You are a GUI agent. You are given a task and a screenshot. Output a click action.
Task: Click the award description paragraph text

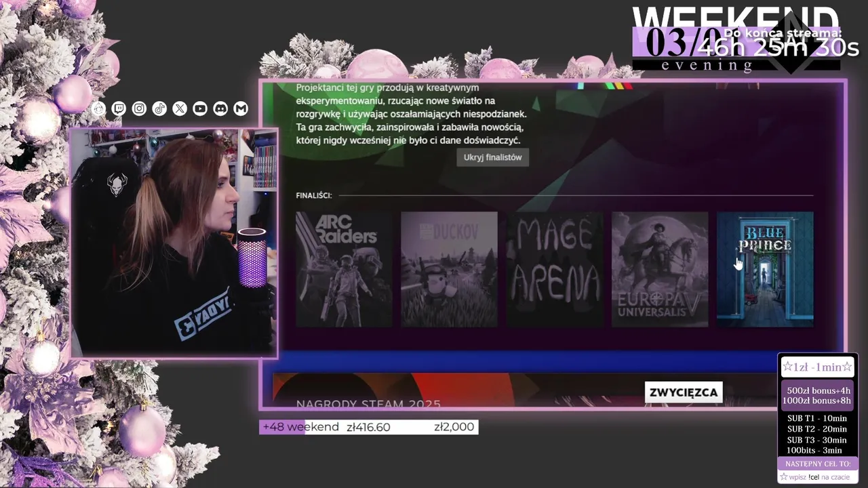(x=412, y=115)
